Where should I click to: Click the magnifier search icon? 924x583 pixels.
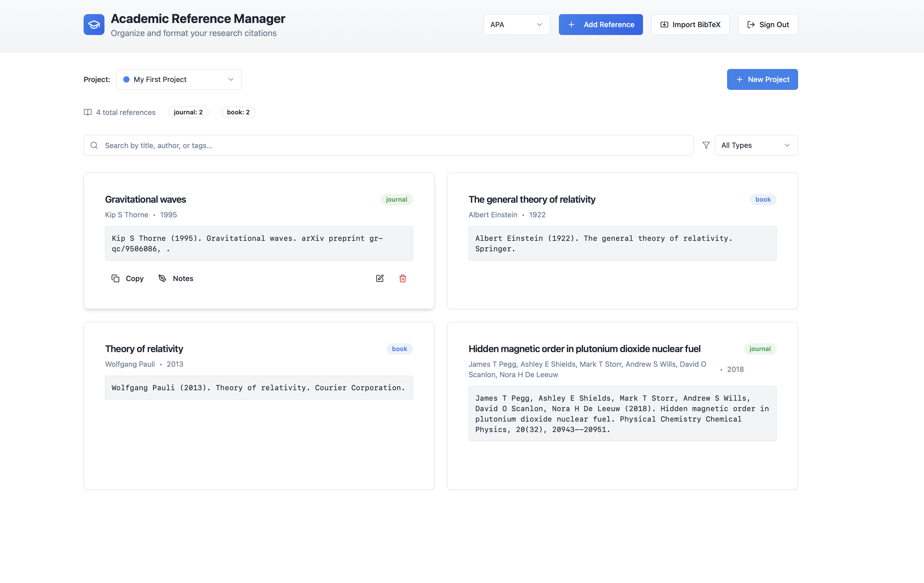(94, 145)
